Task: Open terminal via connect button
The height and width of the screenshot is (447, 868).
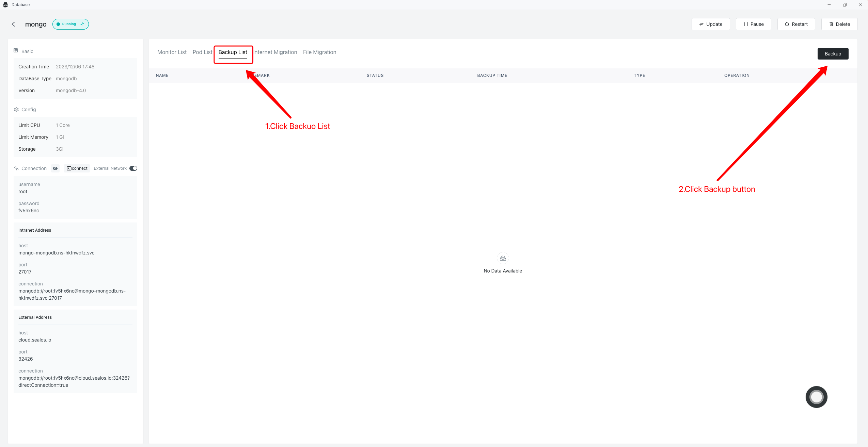Action: (x=77, y=168)
